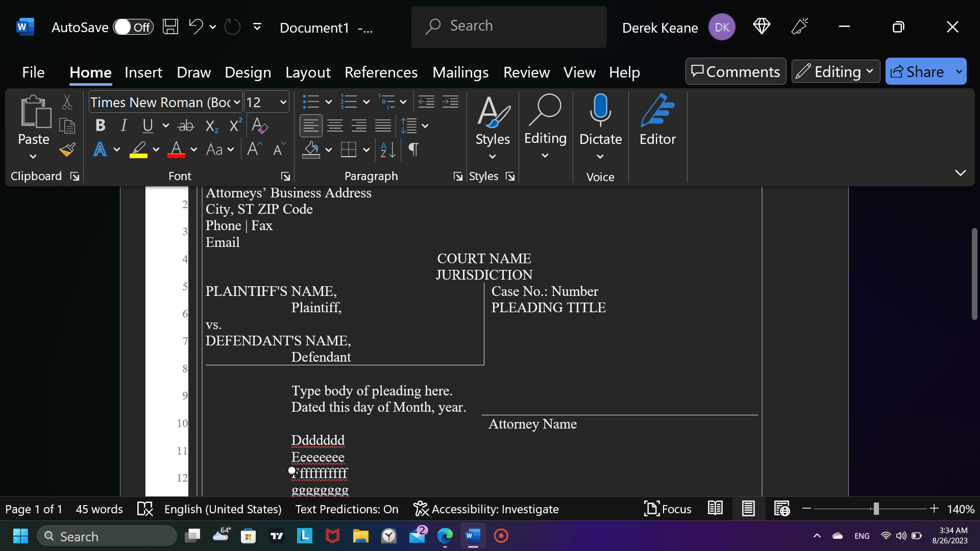Apply strikethrough formatting
Viewport: 980px width, 551px height.
[x=186, y=126]
